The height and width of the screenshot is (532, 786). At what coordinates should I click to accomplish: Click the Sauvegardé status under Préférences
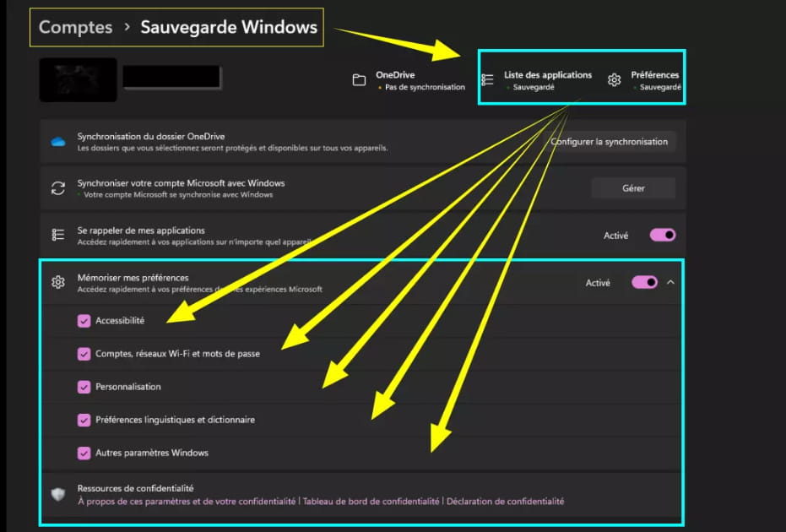pyautogui.click(x=661, y=87)
